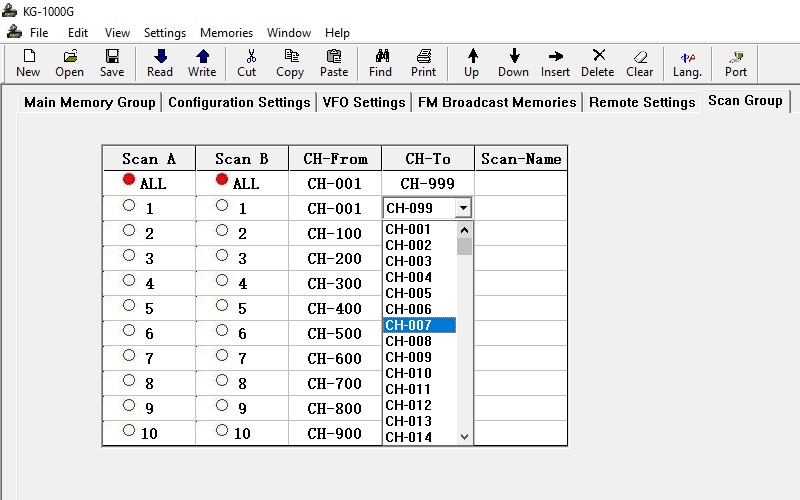Click the Insert arrow icon
Image resolution: width=800 pixels, height=500 pixels.
[x=555, y=63]
